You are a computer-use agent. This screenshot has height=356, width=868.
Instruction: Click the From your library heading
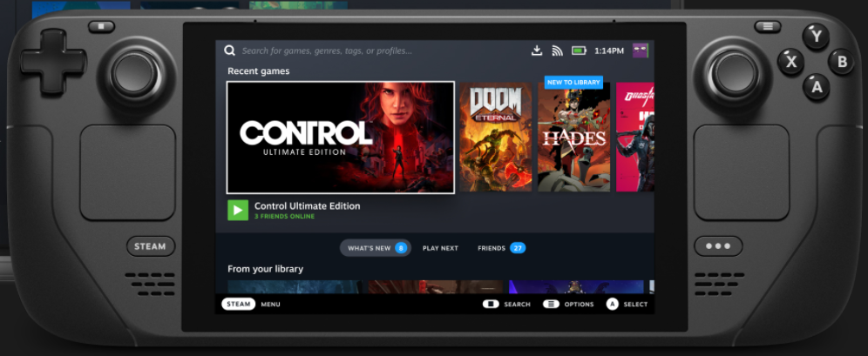coord(265,269)
